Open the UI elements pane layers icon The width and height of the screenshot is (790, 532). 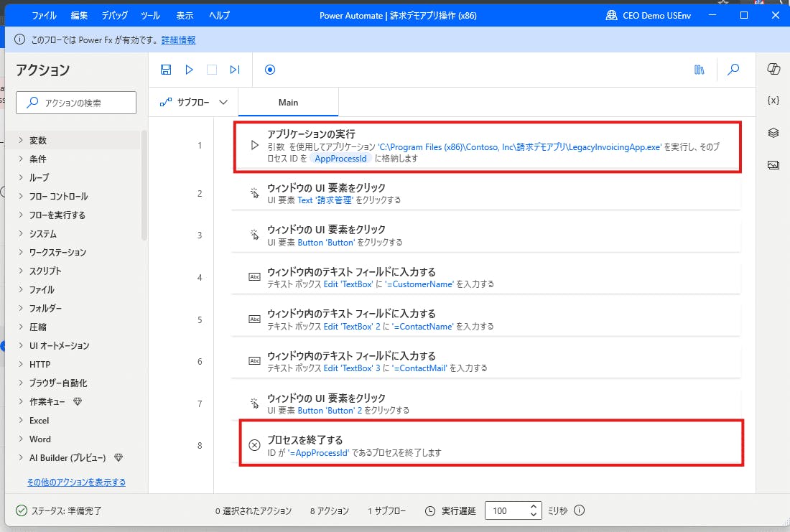pyautogui.click(x=773, y=133)
